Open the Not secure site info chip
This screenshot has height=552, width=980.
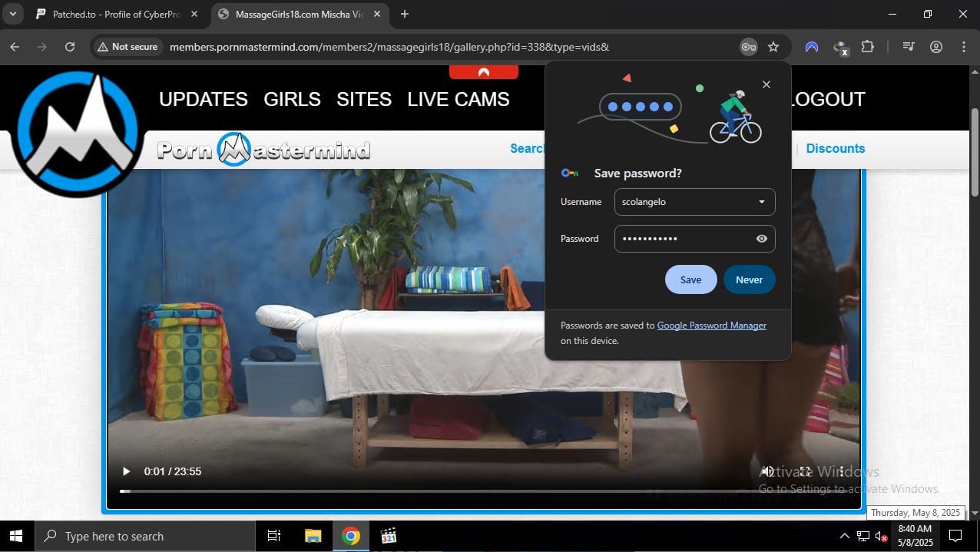pyautogui.click(x=128, y=47)
